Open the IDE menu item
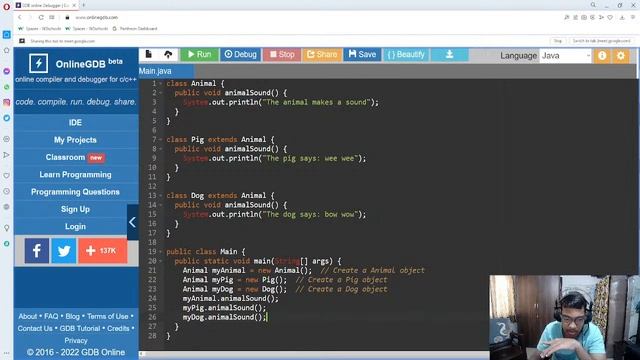This screenshot has width=640, height=360. point(76,122)
